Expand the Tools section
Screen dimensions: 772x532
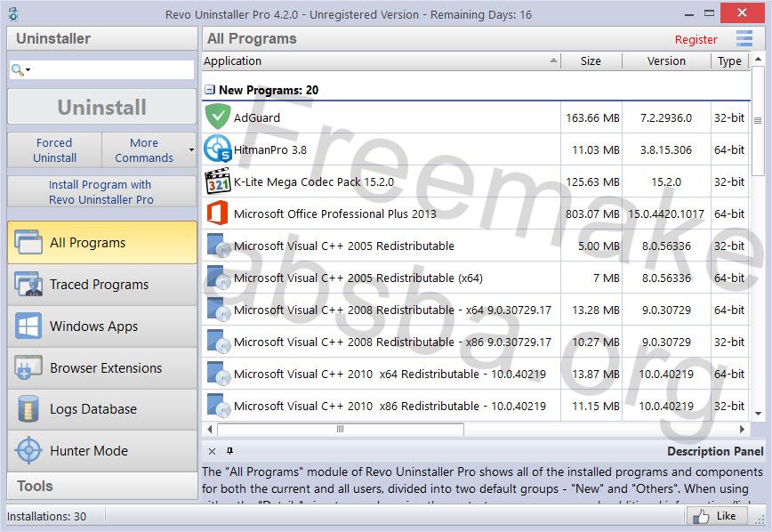pyautogui.click(x=102, y=487)
